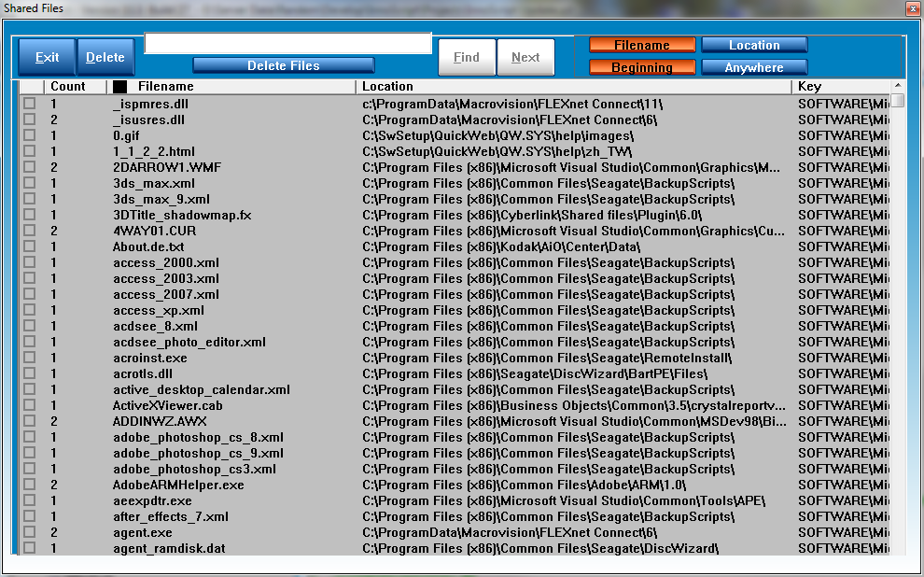
Task: Mark the AdobeARMHelper.exe row checkbox
Action: coord(30,485)
